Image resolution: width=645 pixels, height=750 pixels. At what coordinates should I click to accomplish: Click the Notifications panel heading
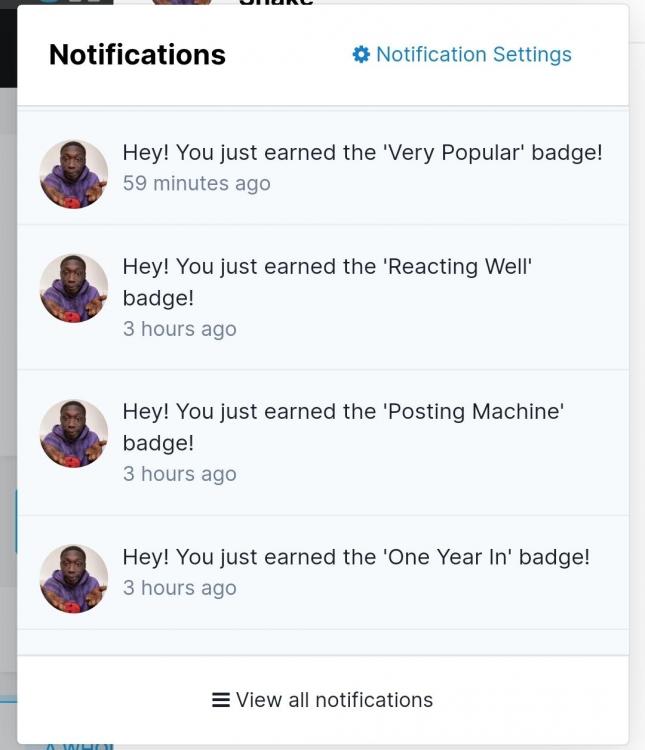click(137, 54)
